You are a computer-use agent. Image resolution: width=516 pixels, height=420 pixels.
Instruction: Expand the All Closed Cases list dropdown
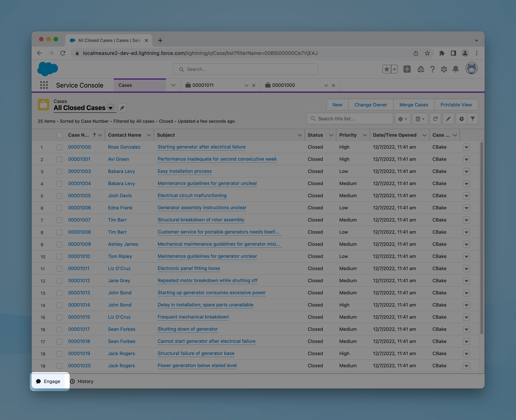[111, 108]
